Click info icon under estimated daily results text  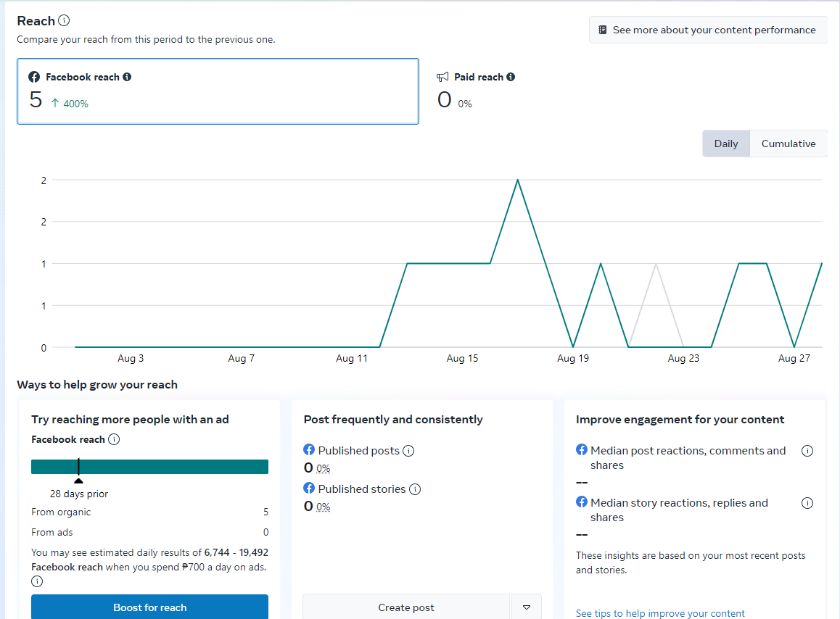[x=37, y=581]
